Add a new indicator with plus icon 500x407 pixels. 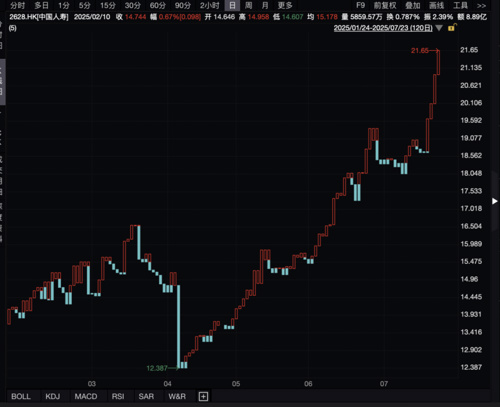point(203,396)
